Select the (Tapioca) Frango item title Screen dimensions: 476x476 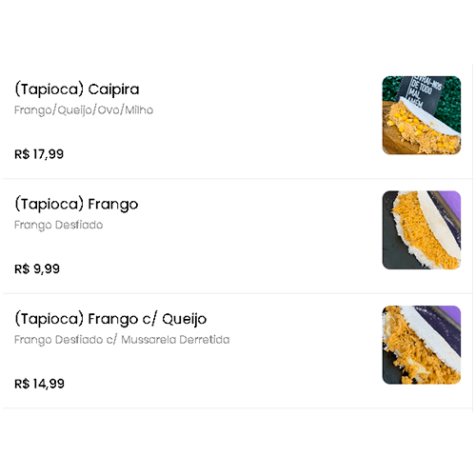coord(76,205)
